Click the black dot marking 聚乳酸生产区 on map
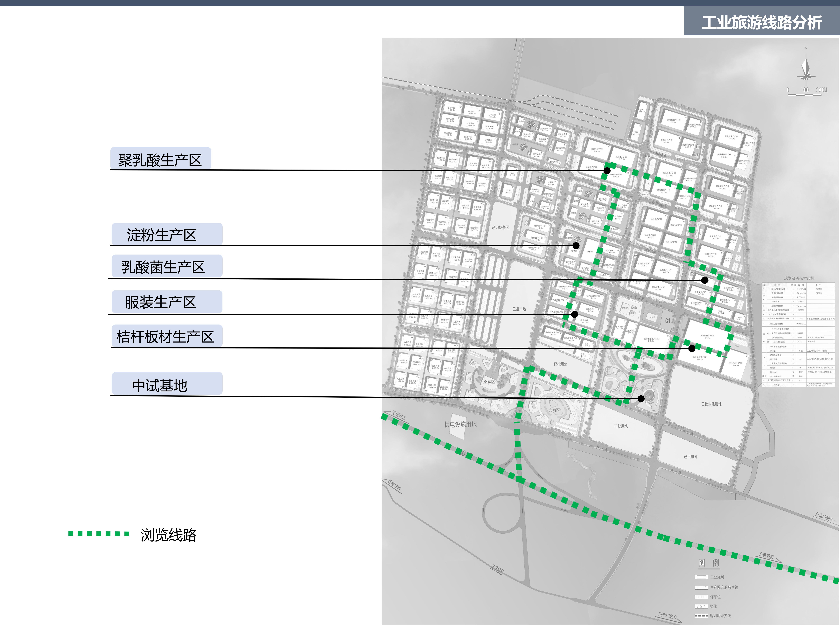Viewport: 840px width, 630px height. (607, 171)
